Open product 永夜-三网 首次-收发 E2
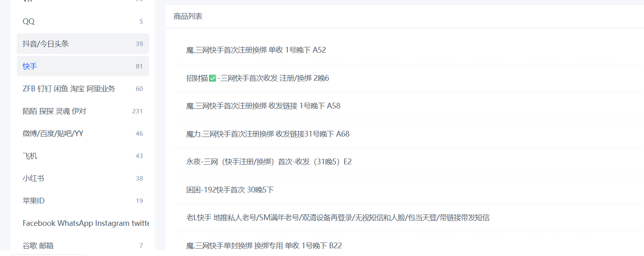The width and height of the screenshot is (644, 256). pyautogui.click(x=269, y=162)
